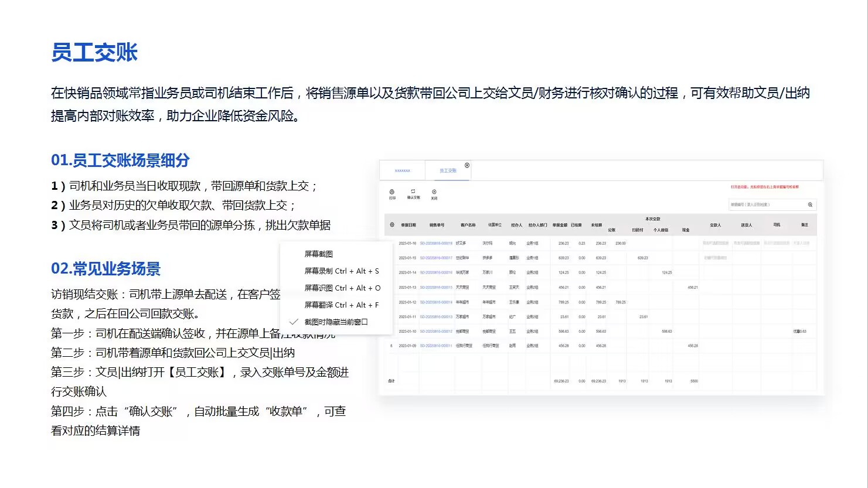Choose 屏幕录制 in the context menu
The image size is (868, 488).
[x=342, y=271]
